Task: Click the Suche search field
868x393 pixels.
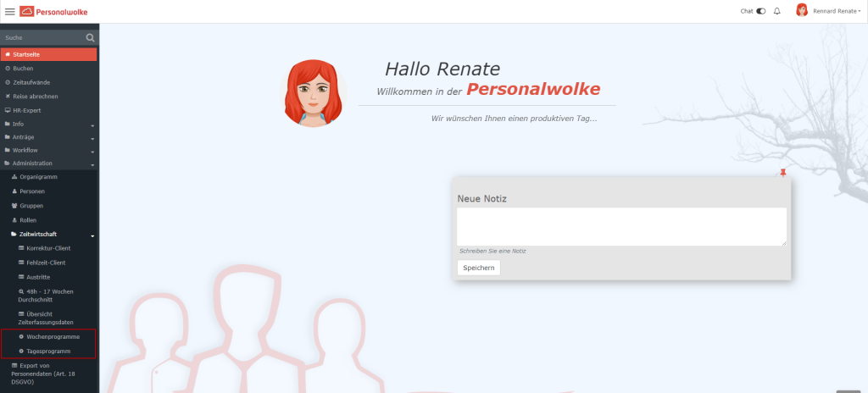Action: pos(43,37)
